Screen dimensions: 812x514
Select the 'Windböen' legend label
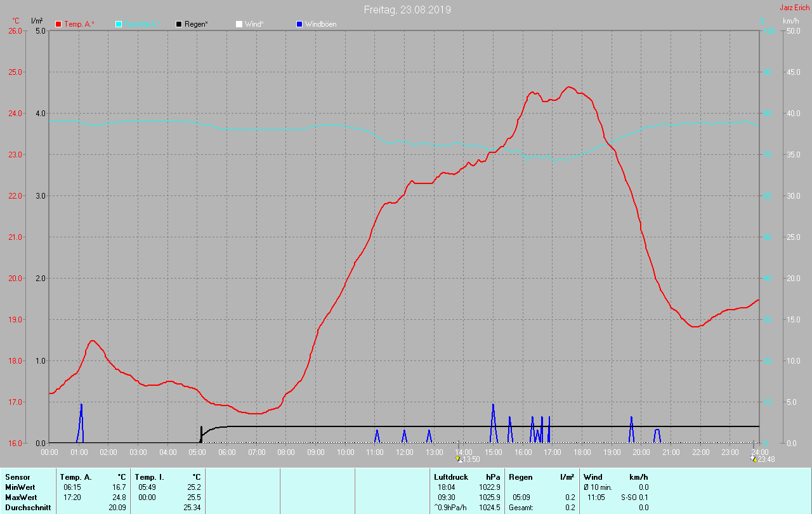click(320, 24)
